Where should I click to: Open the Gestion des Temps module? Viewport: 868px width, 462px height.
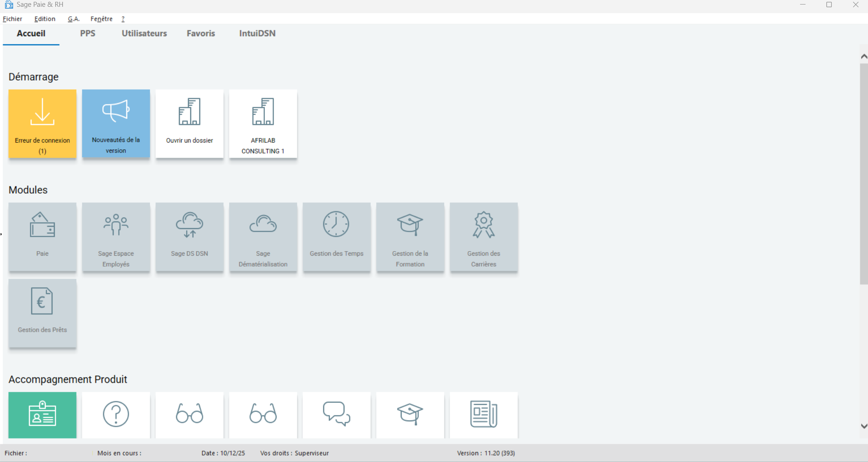[x=336, y=237]
